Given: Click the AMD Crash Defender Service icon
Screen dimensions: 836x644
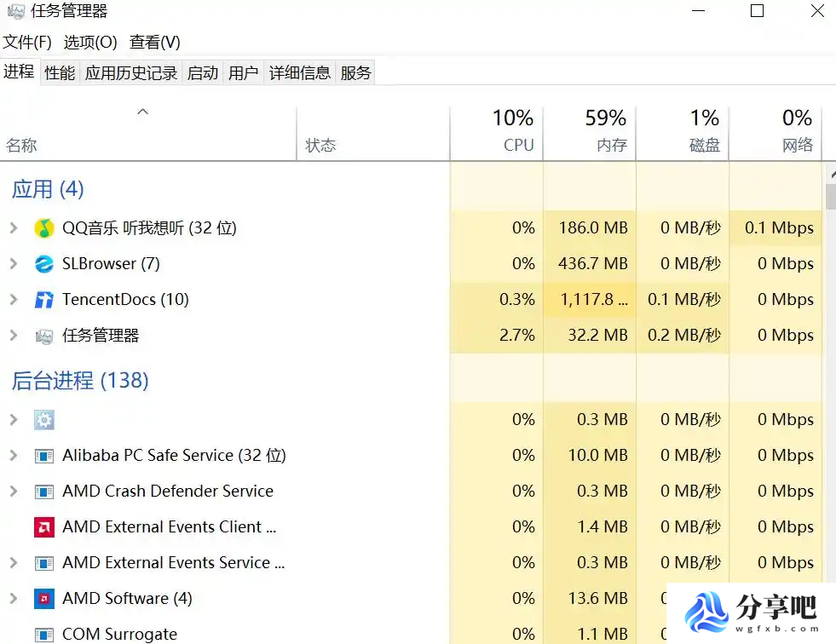Looking at the screenshot, I should [x=44, y=492].
